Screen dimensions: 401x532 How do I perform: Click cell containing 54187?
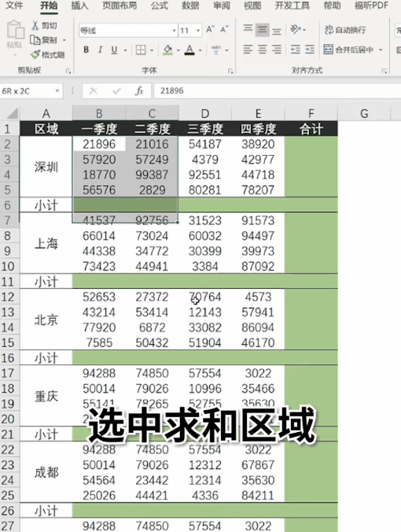(205, 144)
